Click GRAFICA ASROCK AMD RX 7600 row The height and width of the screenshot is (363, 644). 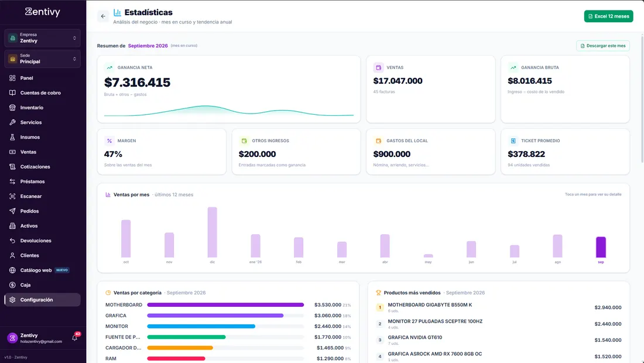point(499,357)
